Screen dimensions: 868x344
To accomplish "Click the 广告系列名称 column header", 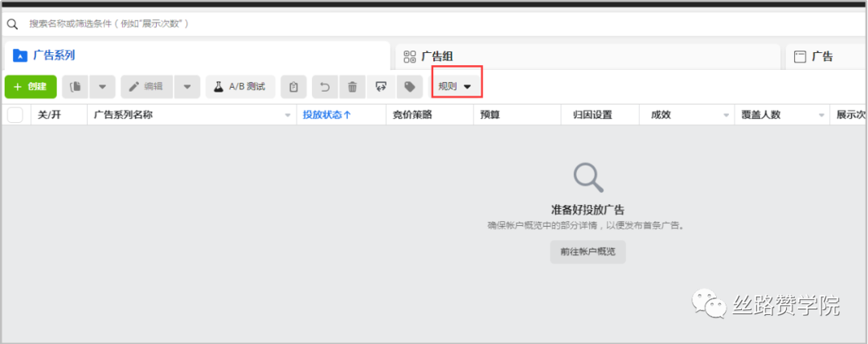I will (191, 115).
